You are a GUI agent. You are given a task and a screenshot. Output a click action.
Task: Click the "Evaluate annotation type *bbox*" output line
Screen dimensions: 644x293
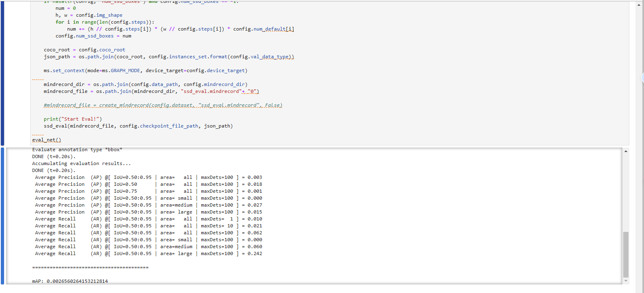pos(77,150)
